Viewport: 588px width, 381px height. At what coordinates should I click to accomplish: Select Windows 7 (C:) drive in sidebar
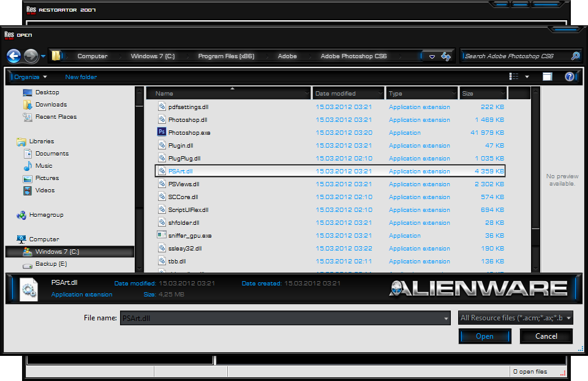[70, 252]
